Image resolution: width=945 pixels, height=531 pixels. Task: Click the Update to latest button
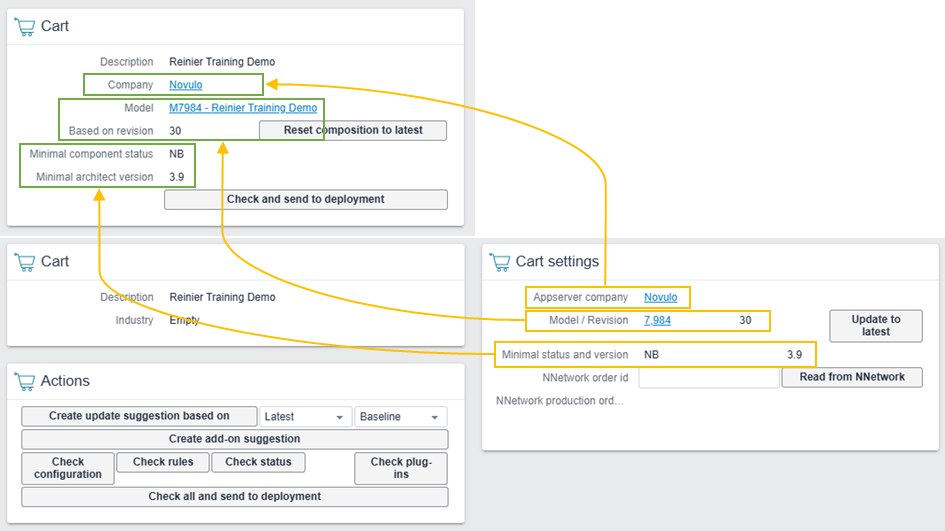[876, 326]
